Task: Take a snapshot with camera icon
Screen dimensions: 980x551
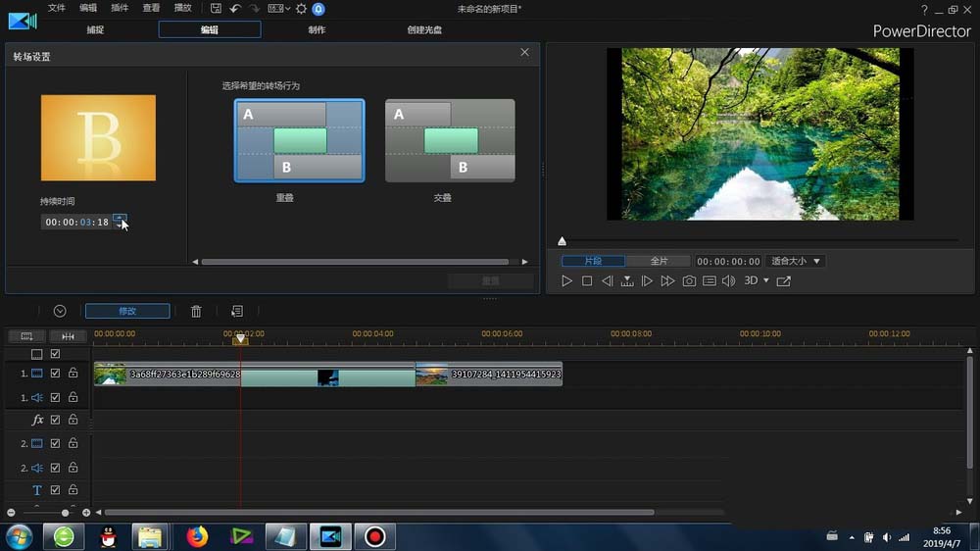Action: [x=689, y=280]
